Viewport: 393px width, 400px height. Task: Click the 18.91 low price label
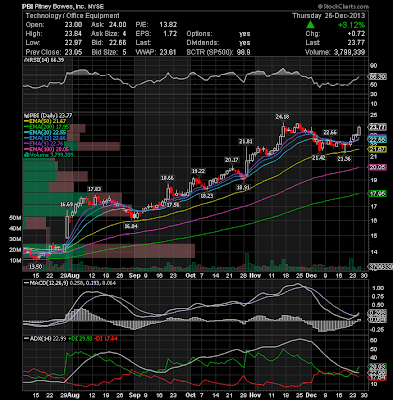[243, 188]
